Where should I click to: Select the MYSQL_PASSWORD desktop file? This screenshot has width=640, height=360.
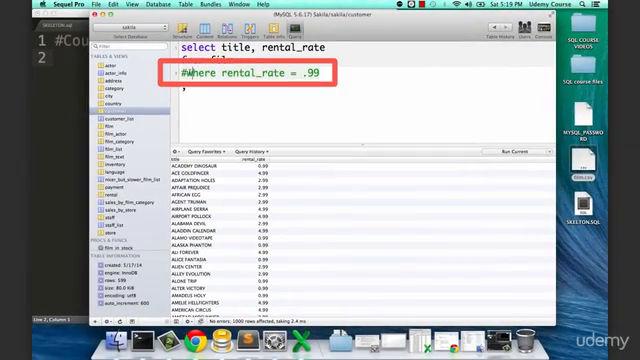pyautogui.click(x=583, y=122)
